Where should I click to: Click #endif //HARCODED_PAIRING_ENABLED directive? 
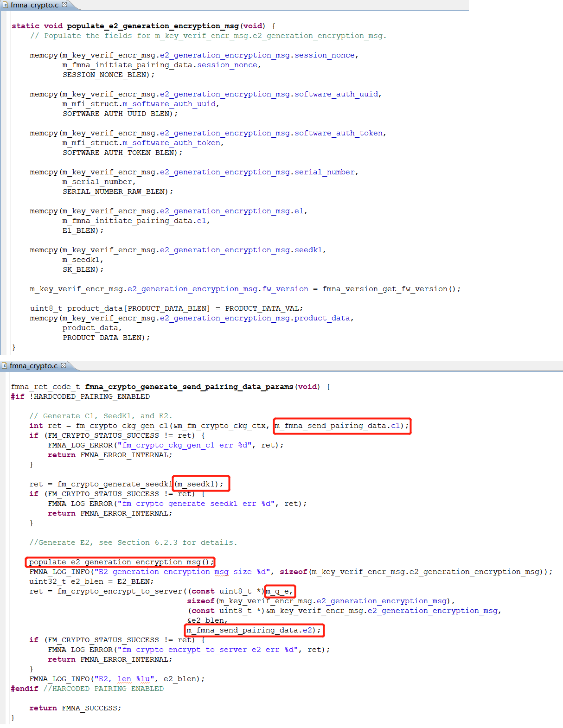(x=87, y=689)
